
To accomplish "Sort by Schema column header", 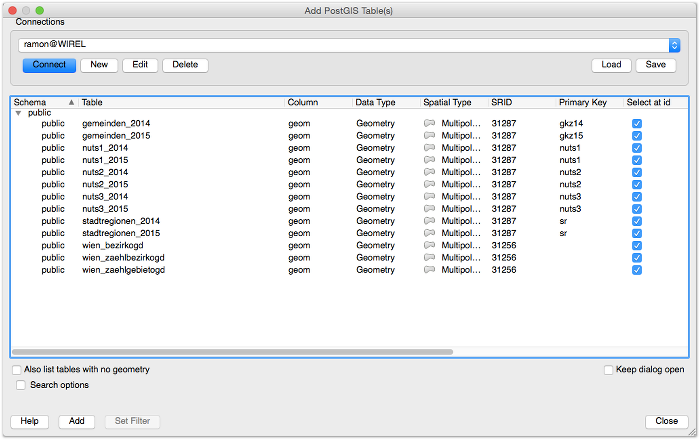I will 44,102.
